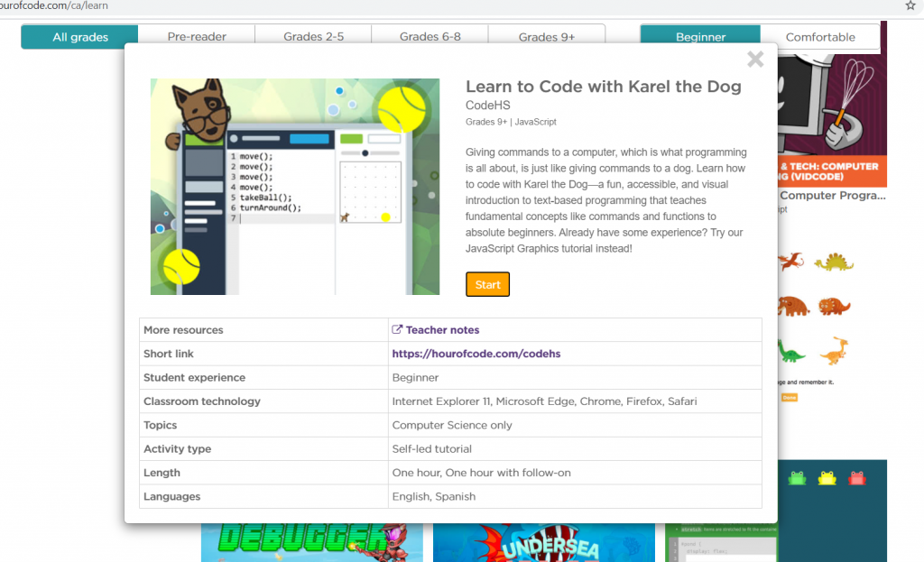This screenshot has height=562, width=924.
Task: Switch to the Grades 2-5 tab
Action: click(313, 36)
